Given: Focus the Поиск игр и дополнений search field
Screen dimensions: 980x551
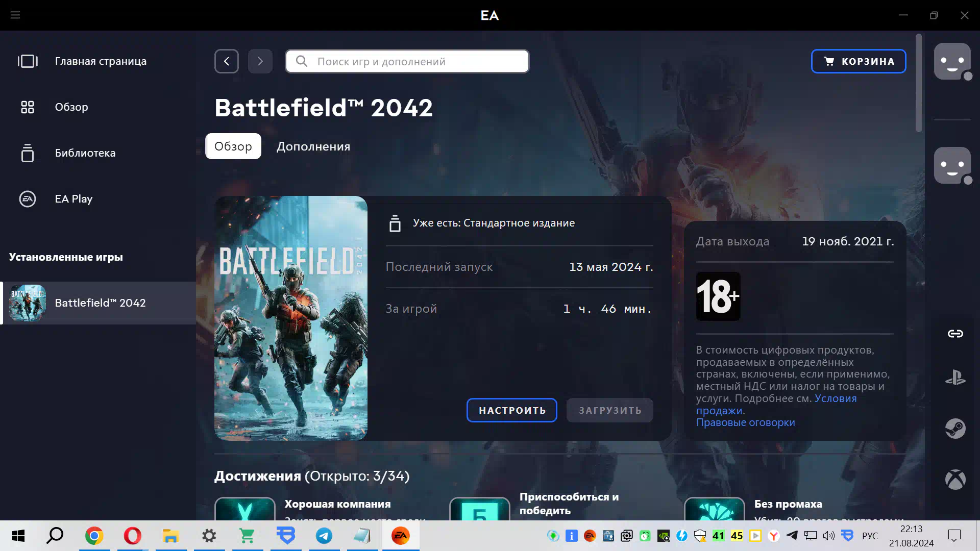Looking at the screenshot, I should pos(407,61).
